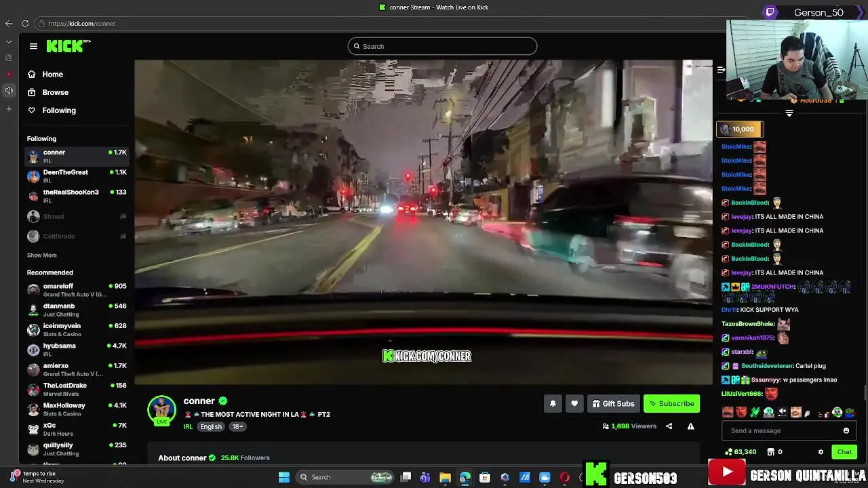The height and width of the screenshot is (488, 868).
Task: Open recommended channel hyubsama
Action: (x=77, y=350)
